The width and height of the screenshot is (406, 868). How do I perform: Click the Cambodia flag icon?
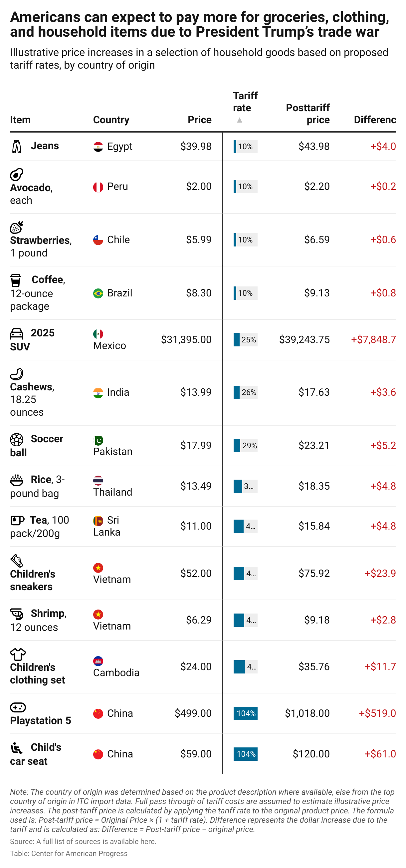[98, 661]
